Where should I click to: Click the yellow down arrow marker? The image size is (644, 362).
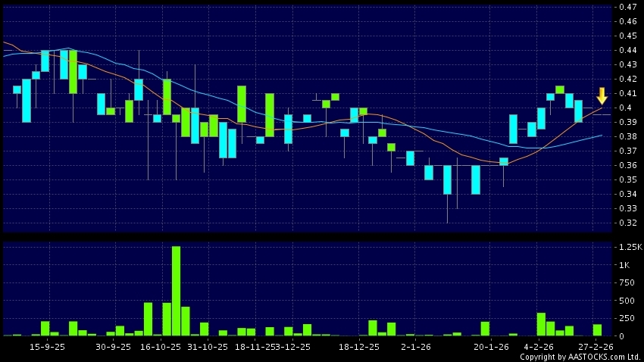point(602,96)
